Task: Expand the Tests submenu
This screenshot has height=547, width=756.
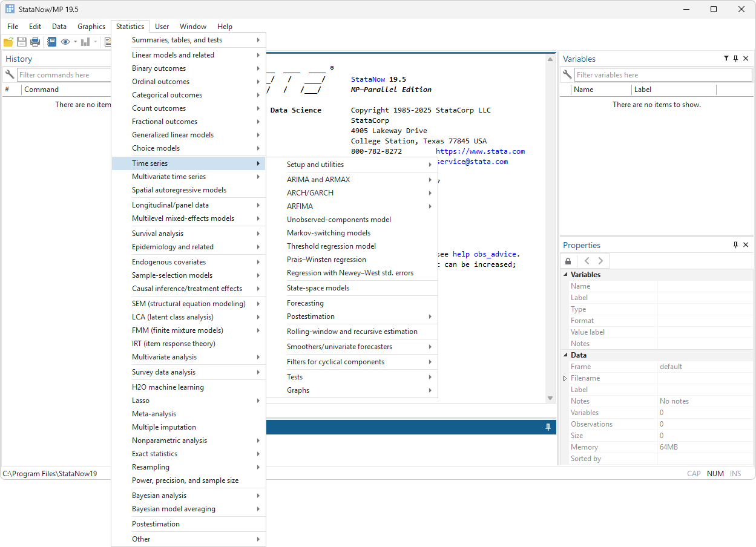Action: click(x=352, y=377)
